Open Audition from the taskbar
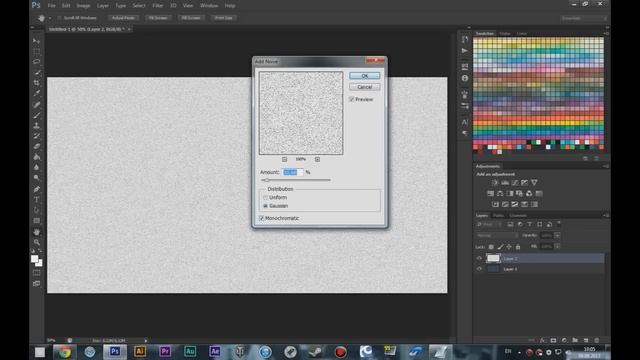The image size is (640, 360). click(190, 351)
